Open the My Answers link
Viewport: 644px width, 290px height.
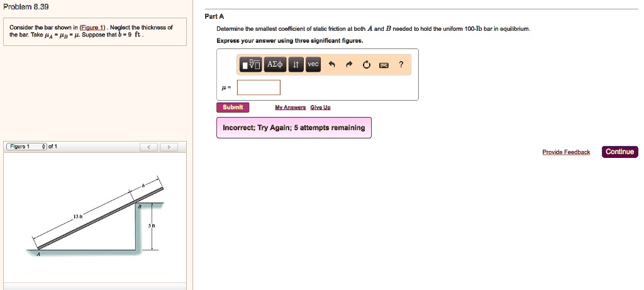pos(290,108)
